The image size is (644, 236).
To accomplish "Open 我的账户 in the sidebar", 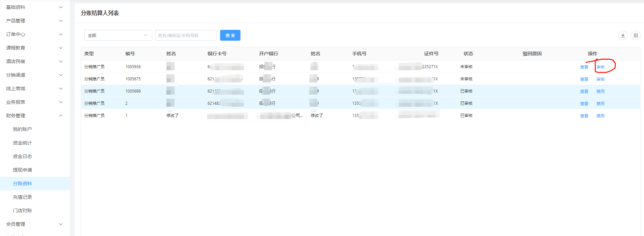I will click(x=22, y=129).
